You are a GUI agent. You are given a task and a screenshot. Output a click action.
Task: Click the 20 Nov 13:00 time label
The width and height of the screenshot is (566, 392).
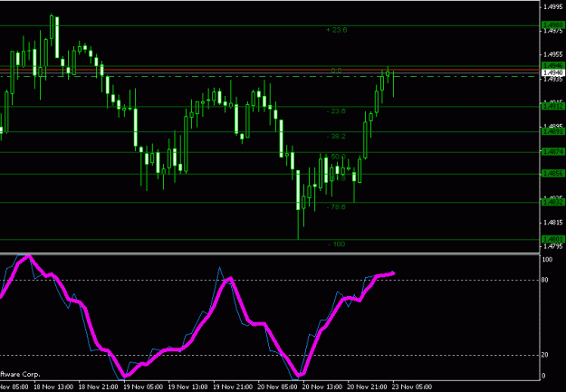click(322, 387)
